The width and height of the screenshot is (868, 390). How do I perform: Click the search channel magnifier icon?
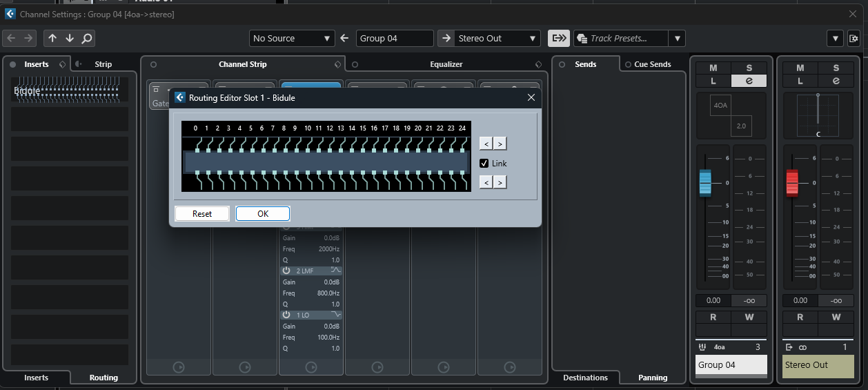point(86,39)
